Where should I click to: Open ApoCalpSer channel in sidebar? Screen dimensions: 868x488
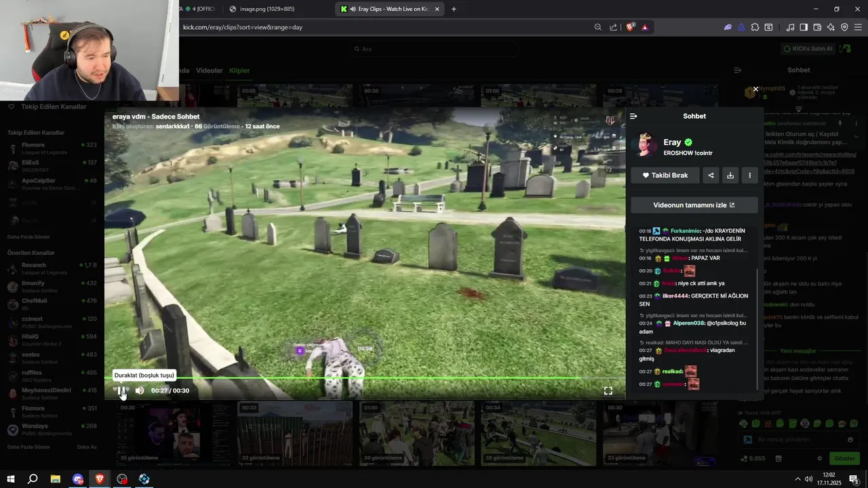click(x=53, y=184)
